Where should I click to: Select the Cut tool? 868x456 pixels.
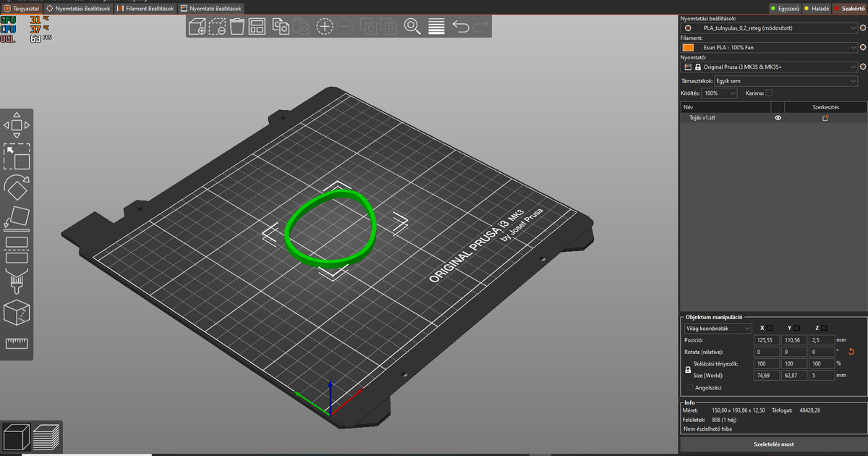coord(17,250)
